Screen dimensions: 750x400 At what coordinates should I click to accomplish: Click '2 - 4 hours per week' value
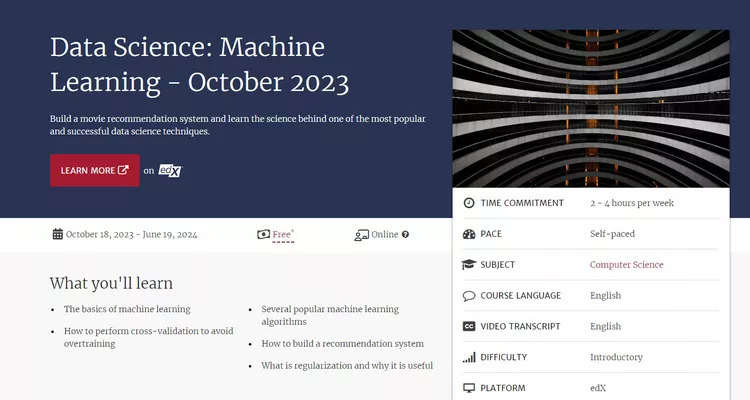632,203
